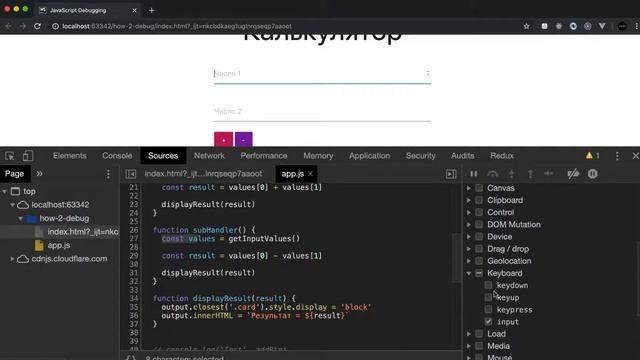
Task: Step over next function call icon
Action: point(493,174)
